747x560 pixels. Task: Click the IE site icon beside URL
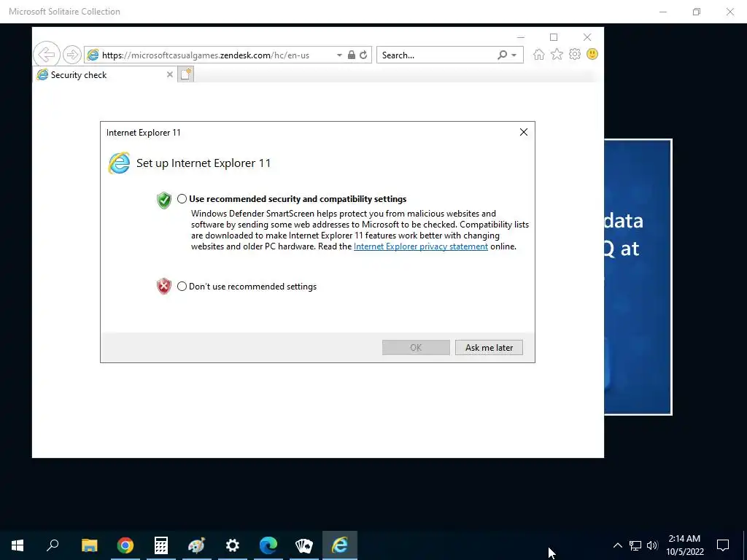pyautogui.click(x=93, y=55)
